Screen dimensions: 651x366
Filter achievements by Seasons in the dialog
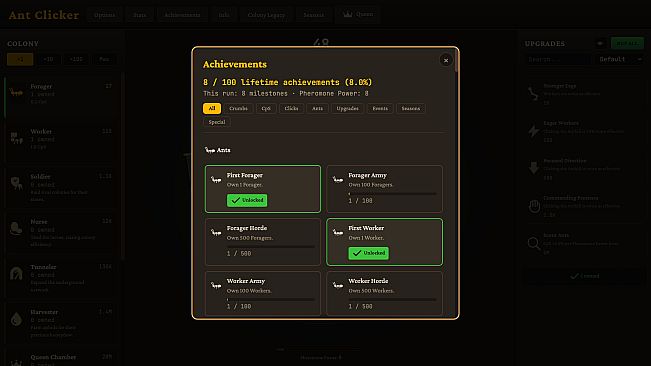click(411, 108)
